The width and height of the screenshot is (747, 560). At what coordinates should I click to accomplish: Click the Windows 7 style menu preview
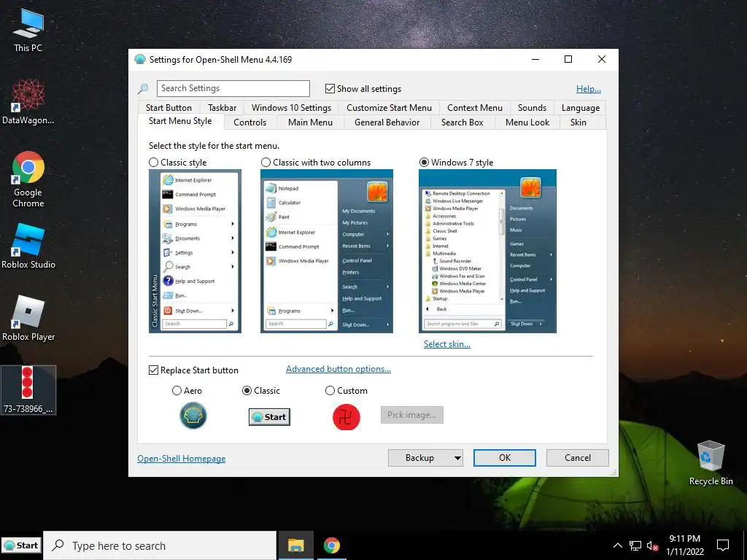click(x=487, y=251)
